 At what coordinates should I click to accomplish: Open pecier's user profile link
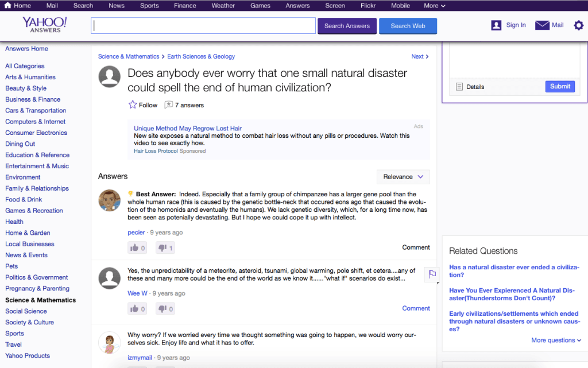(x=136, y=233)
